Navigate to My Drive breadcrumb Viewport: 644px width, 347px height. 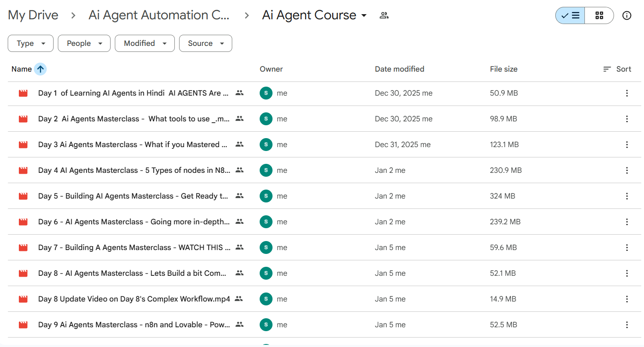tap(33, 15)
